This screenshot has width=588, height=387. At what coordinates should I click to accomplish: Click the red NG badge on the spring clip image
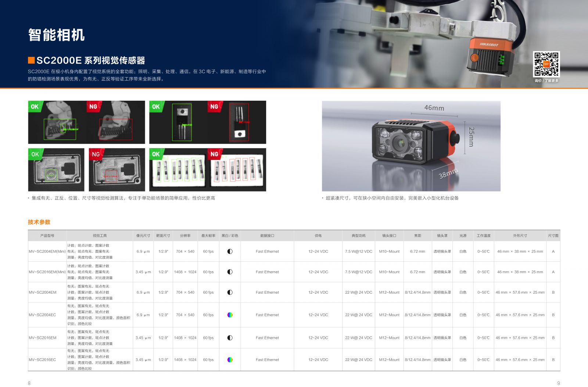tap(93, 107)
